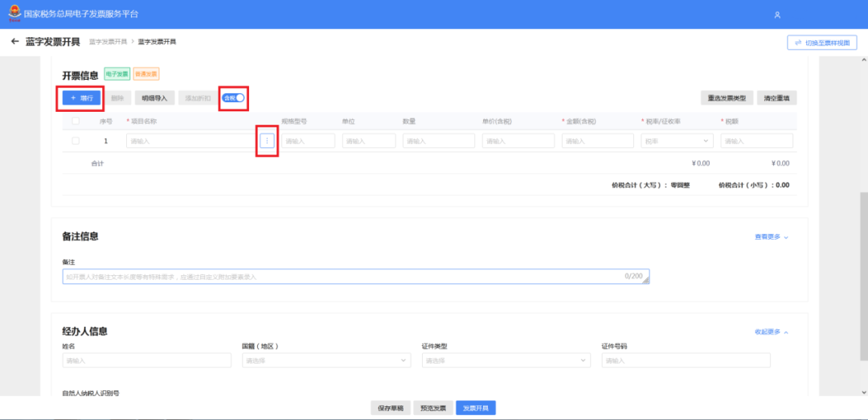Click the 发票开具 submit button
The image size is (868, 420).
pyautogui.click(x=476, y=408)
